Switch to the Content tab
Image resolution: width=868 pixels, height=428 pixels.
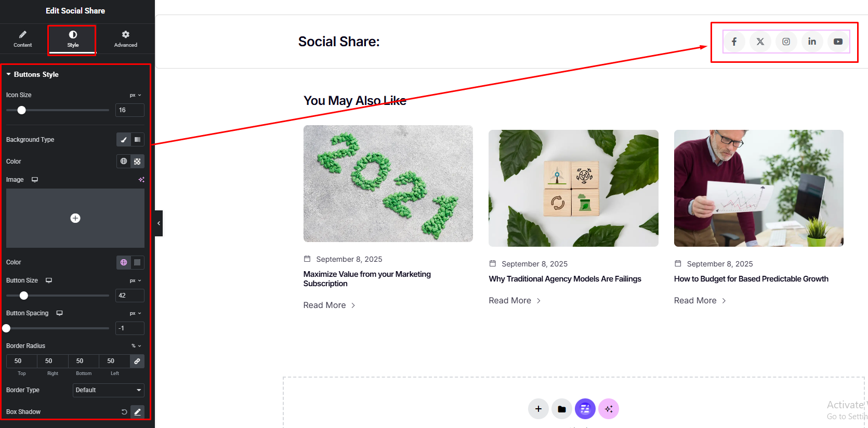[x=23, y=39]
